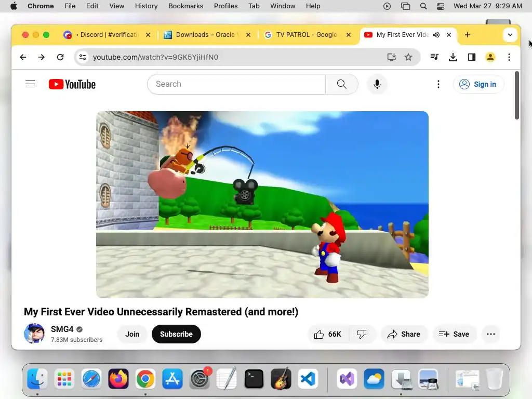
Task: View site information icon in address bar
Action: [x=83, y=57]
